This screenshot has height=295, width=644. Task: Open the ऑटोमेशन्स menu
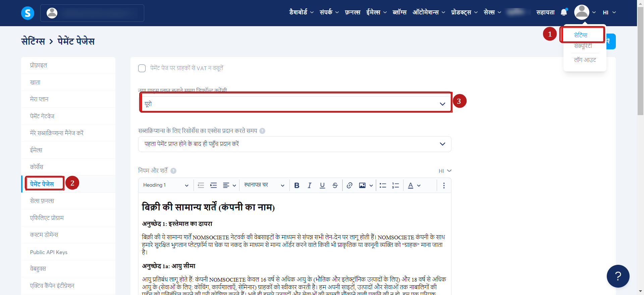(x=429, y=12)
